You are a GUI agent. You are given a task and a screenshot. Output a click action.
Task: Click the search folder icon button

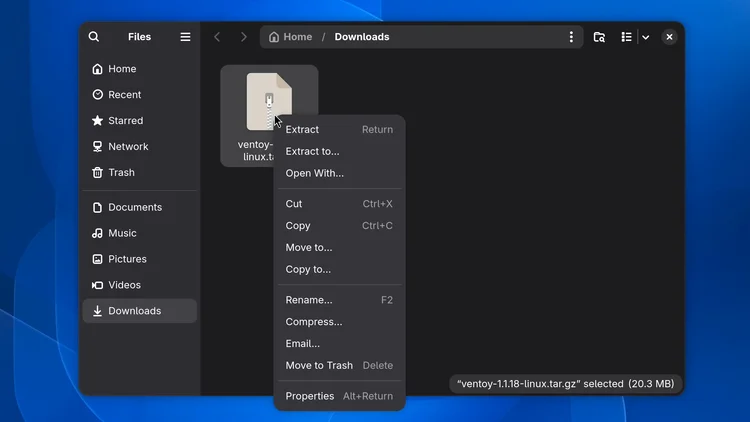(599, 37)
